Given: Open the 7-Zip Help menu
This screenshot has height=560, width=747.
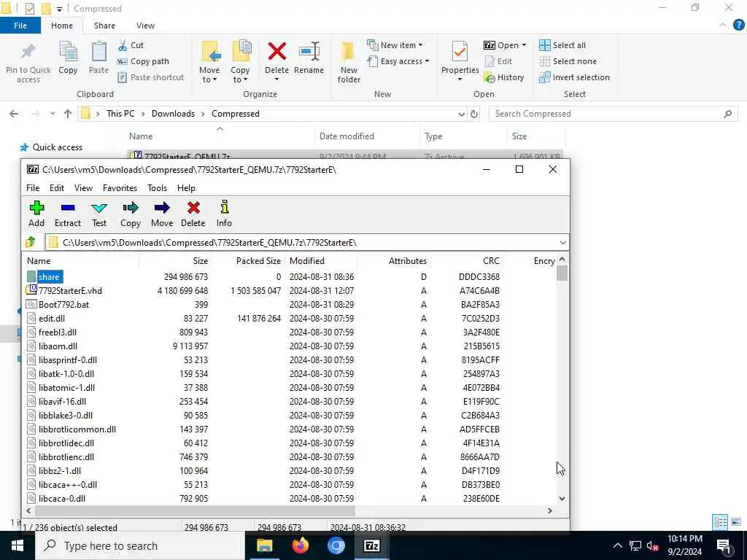Looking at the screenshot, I should tap(186, 188).
